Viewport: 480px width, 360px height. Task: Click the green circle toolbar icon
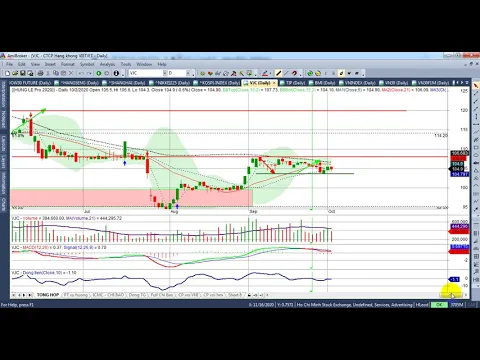click(99, 73)
